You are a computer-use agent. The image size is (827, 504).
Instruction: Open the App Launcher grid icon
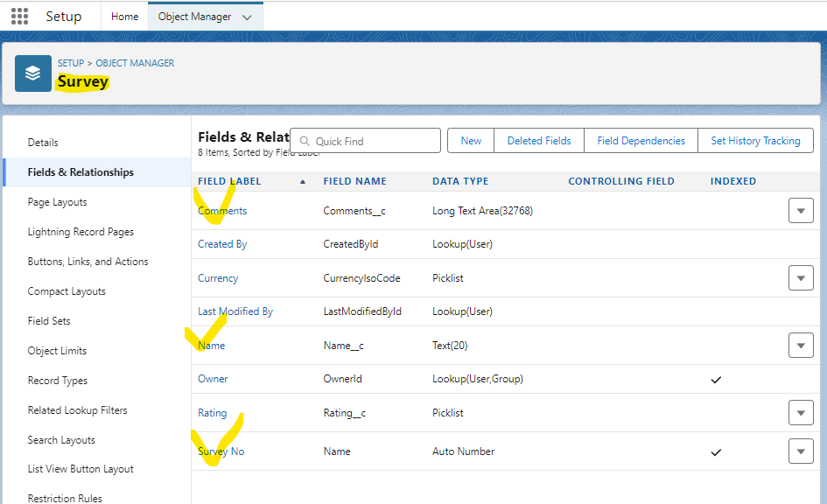[19, 17]
